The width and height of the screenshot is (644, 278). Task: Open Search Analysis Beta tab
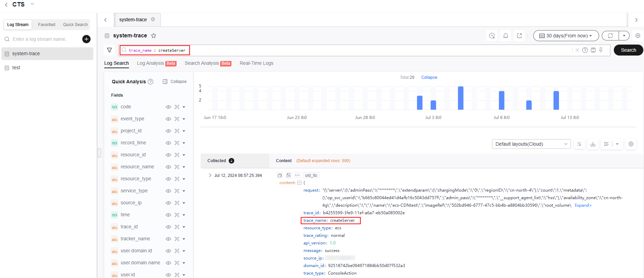pyautogui.click(x=208, y=63)
